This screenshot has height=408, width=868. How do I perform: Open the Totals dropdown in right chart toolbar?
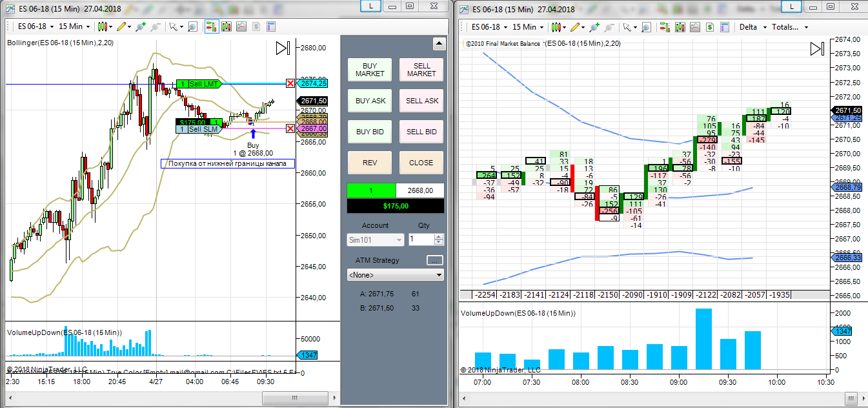coord(790,26)
